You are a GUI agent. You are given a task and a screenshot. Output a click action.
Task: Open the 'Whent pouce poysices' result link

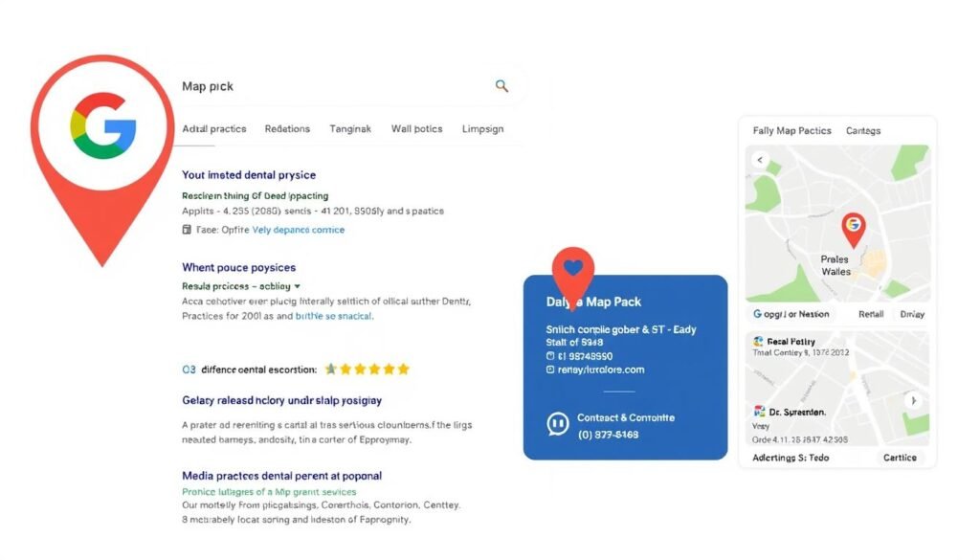pyautogui.click(x=238, y=267)
